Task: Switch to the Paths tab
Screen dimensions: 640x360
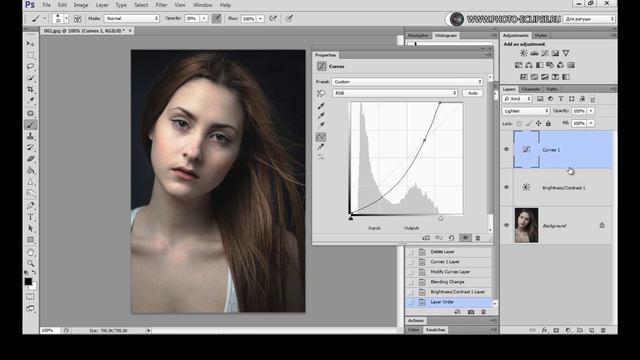Action: [x=552, y=89]
